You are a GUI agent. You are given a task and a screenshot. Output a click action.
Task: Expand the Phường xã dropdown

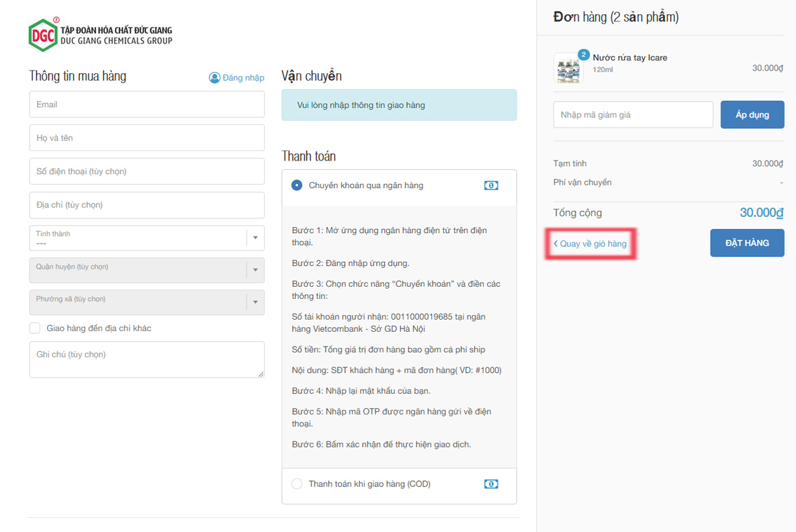tap(146, 302)
